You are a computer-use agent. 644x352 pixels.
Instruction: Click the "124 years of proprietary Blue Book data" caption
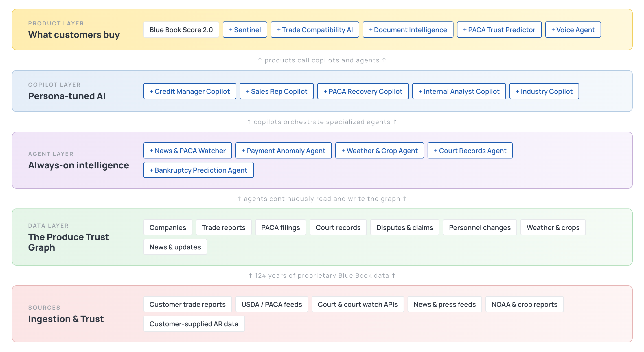(x=322, y=275)
